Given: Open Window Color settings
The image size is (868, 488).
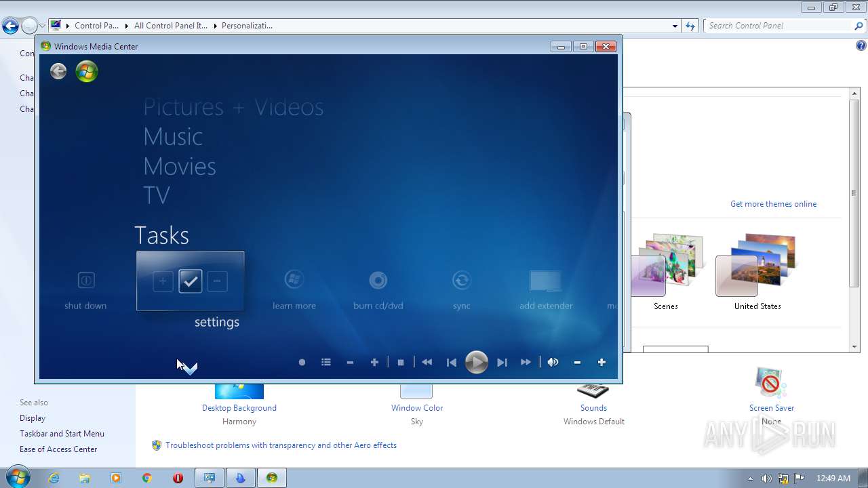Looking at the screenshot, I should click(x=417, y=408).
